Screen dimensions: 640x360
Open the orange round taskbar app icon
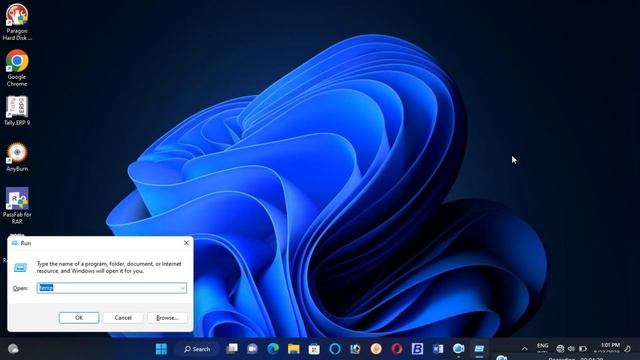point(376,349)
